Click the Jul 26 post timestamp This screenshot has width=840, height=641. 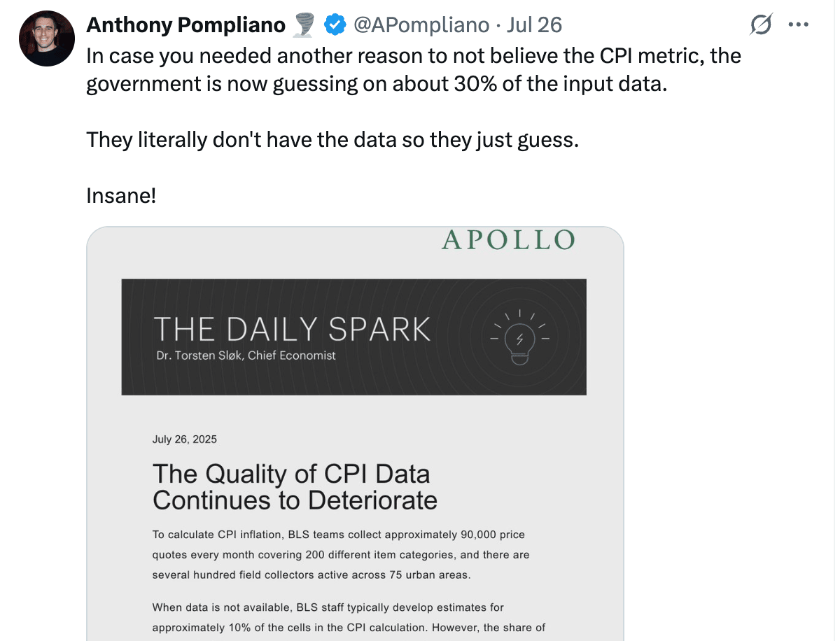(534, 25)
